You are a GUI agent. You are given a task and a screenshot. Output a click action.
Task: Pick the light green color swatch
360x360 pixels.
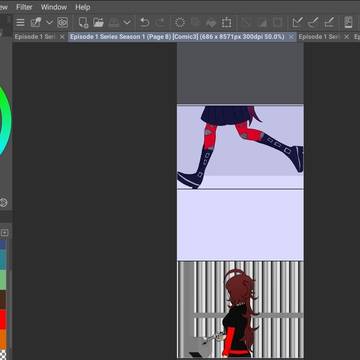pyautogui.click(x=3, y=280)
